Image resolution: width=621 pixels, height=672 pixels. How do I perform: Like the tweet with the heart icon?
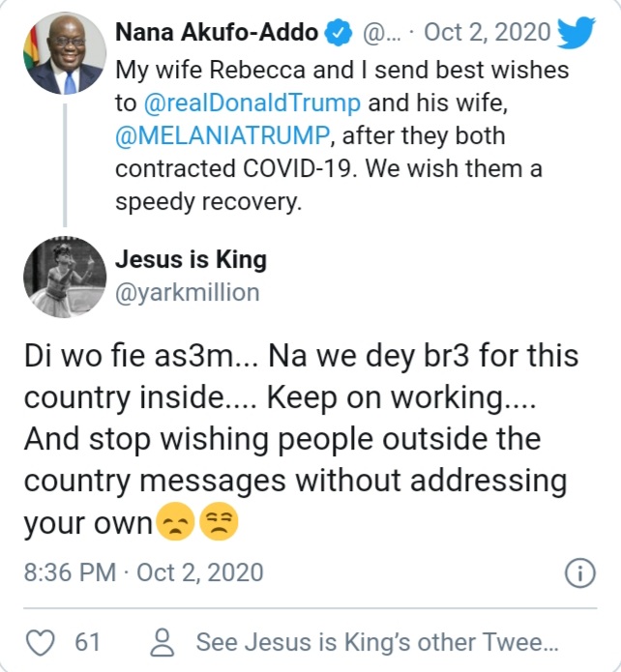[39, 641]
